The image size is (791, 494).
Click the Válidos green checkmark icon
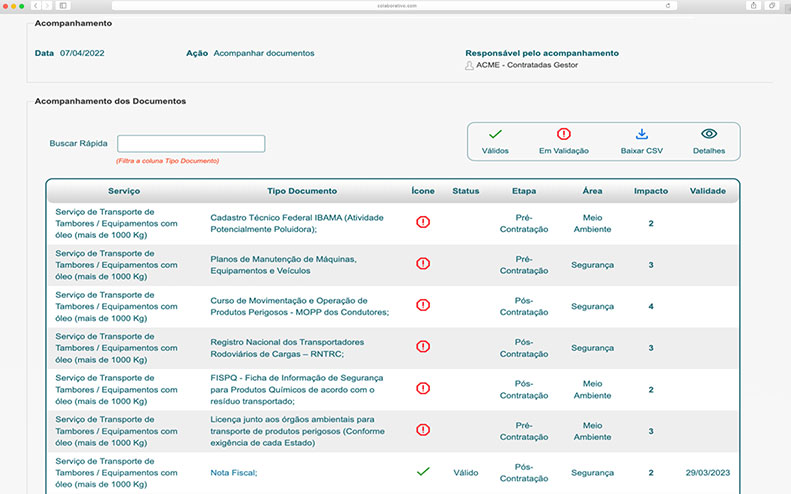tap(495, 134)
